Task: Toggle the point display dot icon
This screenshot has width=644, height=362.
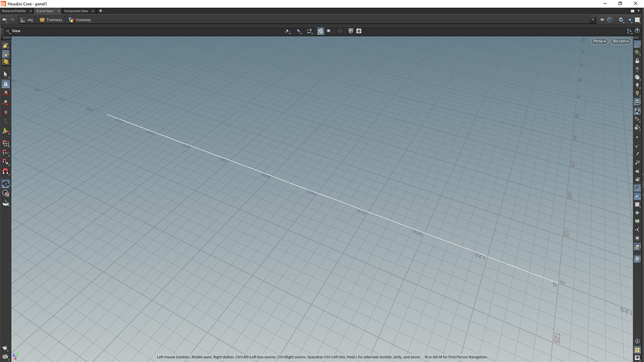Action: 637,137
